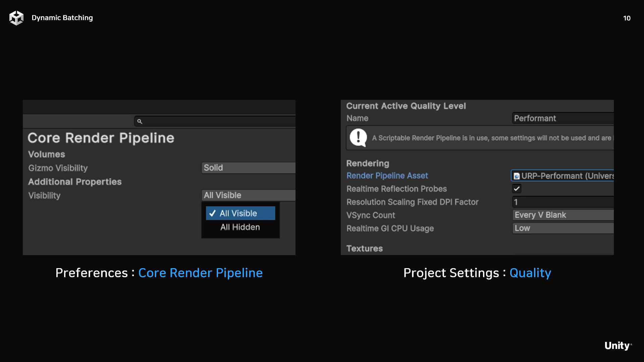Click the URP-Performant render pipeline asset field

click(567, 176)
